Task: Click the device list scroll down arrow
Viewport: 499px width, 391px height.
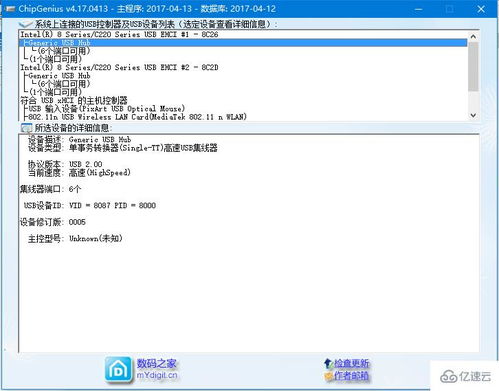Action: click(x=473, y=115)
